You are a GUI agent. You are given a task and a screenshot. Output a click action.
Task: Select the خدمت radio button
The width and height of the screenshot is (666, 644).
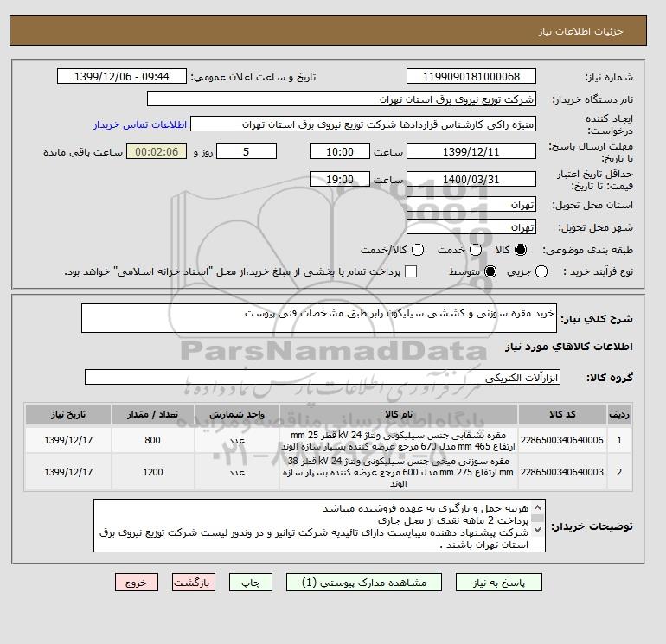coord(476,250)
